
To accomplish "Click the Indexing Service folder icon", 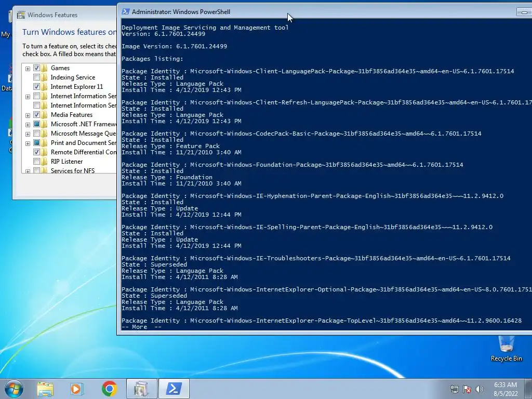I will coord(44,77).
